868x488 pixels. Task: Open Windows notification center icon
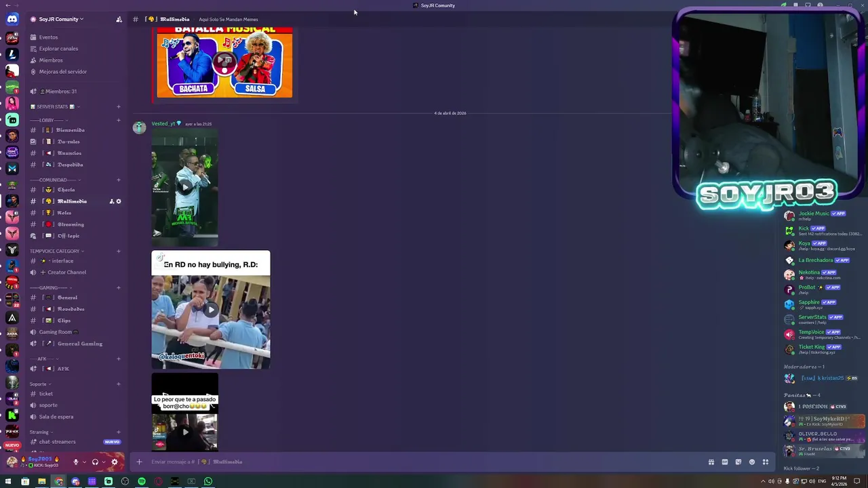(858, 481)
